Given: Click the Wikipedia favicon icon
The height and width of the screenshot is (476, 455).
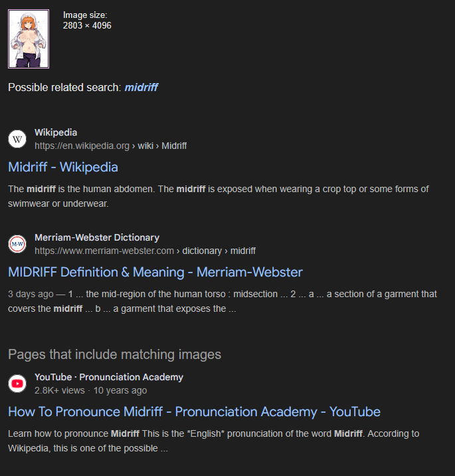Looking at the screenshot, I should click(x=17, y=139).
